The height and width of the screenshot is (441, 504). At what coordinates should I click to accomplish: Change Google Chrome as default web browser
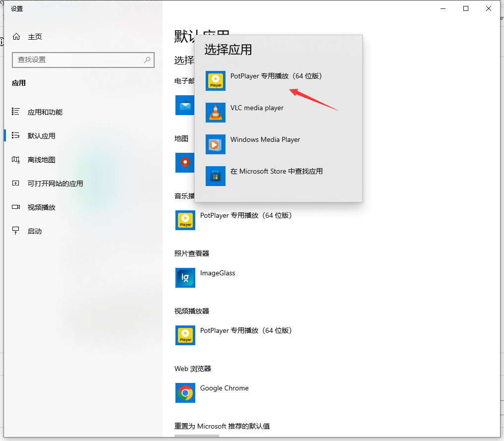tap(212, 393)
